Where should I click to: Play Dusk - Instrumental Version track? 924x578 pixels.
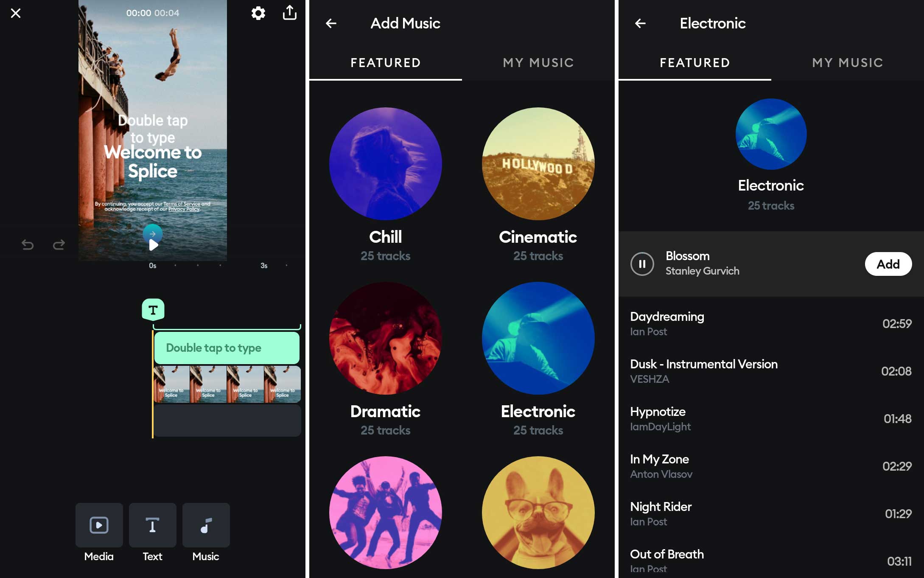point(771,371)
